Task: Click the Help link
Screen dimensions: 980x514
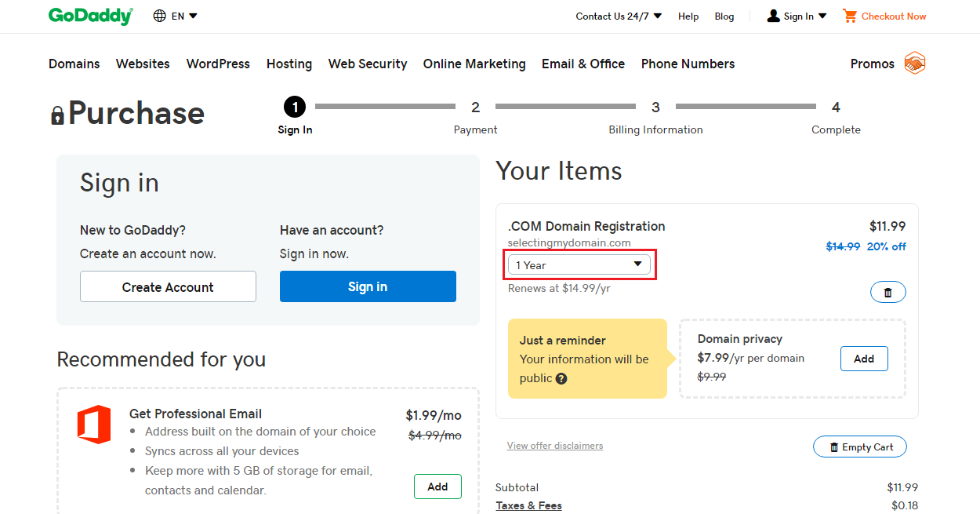Action: pyautogui.click(x=688, y=16)
